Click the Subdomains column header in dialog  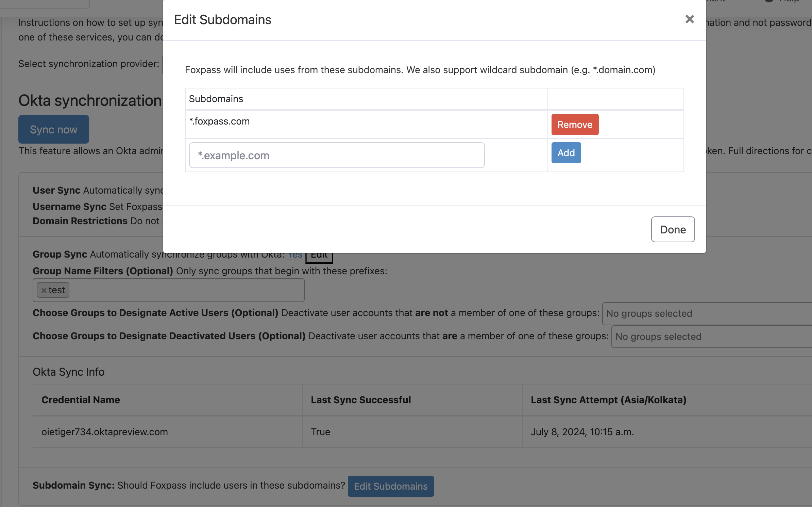(x=366, y=99)
